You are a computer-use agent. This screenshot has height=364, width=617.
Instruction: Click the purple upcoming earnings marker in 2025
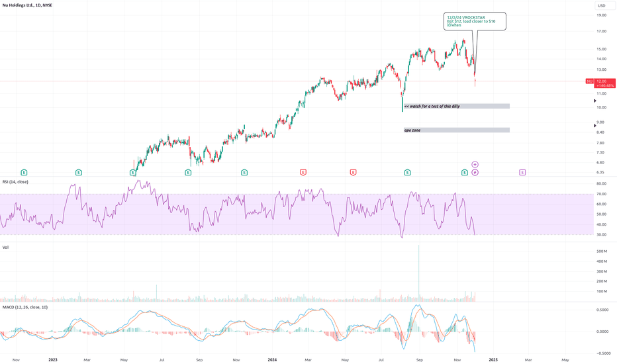[x=522, y=172]
